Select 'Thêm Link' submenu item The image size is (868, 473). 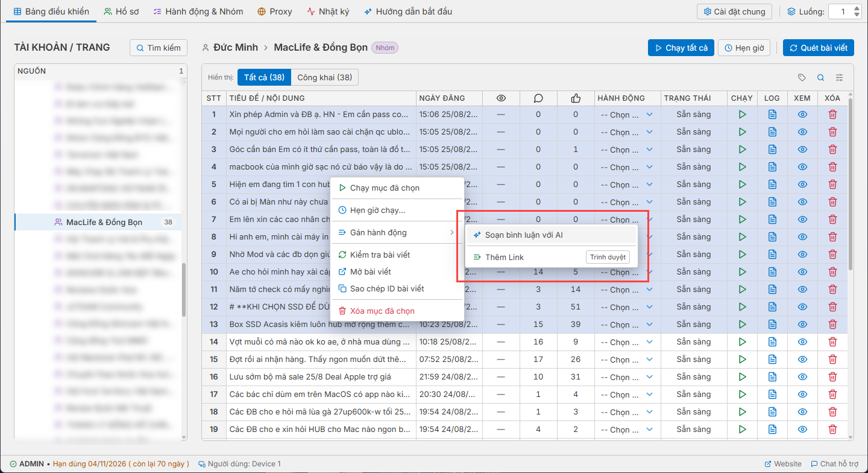552,257
